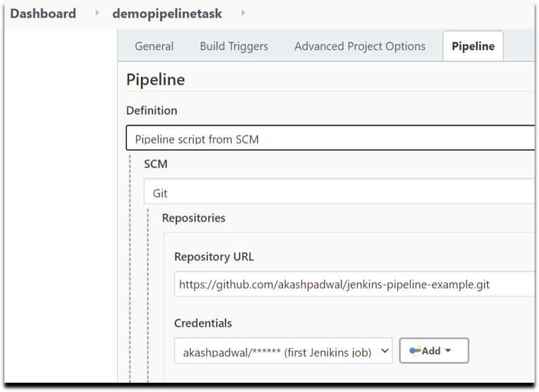This screenshot has width=539, height=392.
Task: Go to Advanced Project Options tab
Action: pos(359,46)
